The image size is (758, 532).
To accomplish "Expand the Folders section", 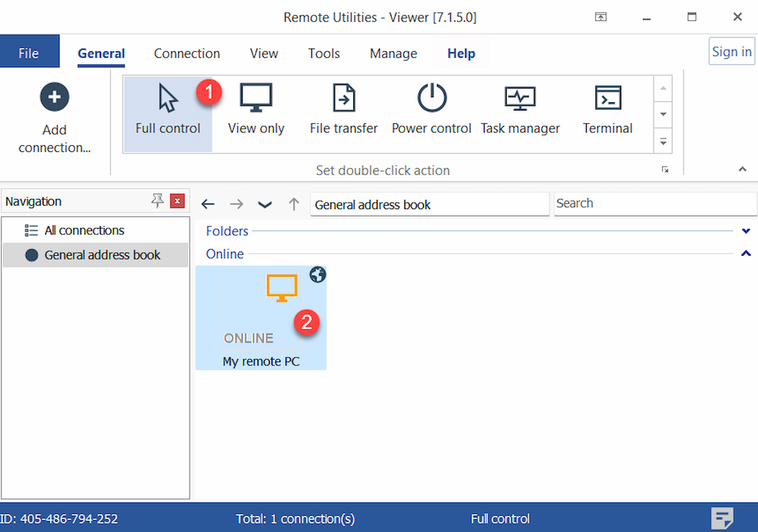I will pyautogui.click(x=746, y=231).
